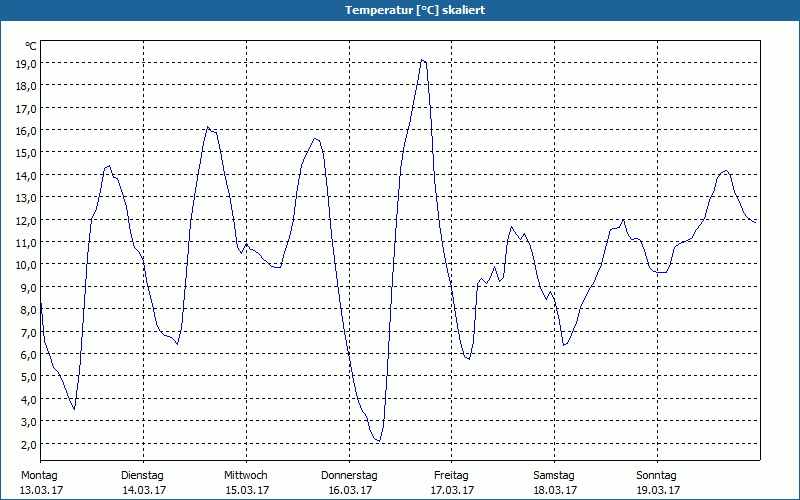Select the 11,0 axis label

tap(27, 242)
